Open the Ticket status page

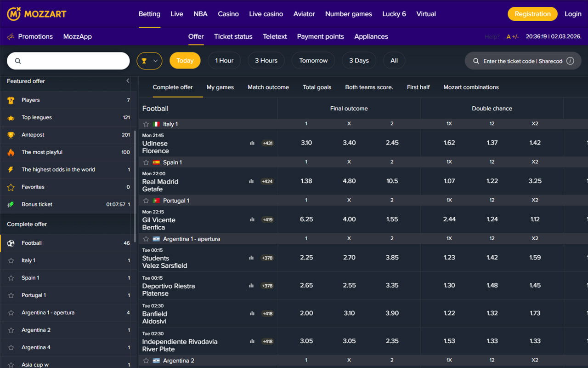click(233, 36)
